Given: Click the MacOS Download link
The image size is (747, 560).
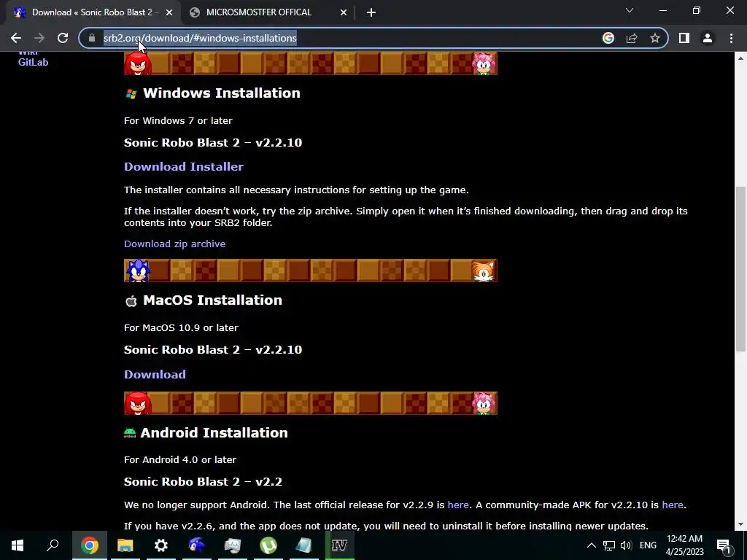Looking at the screenshot, I should [x=155, y=374].
